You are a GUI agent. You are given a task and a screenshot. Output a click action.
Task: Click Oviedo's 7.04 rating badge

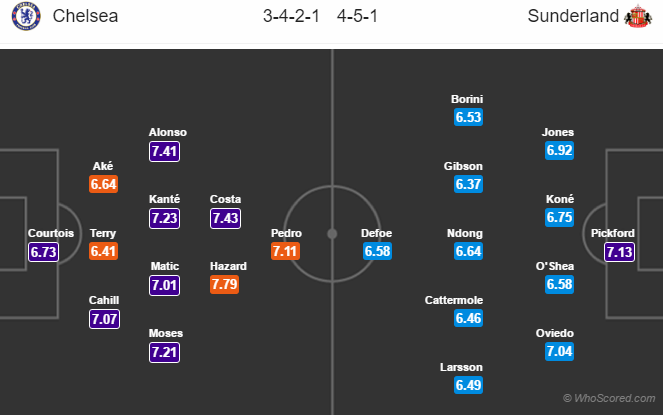click(x=559, y=351)
